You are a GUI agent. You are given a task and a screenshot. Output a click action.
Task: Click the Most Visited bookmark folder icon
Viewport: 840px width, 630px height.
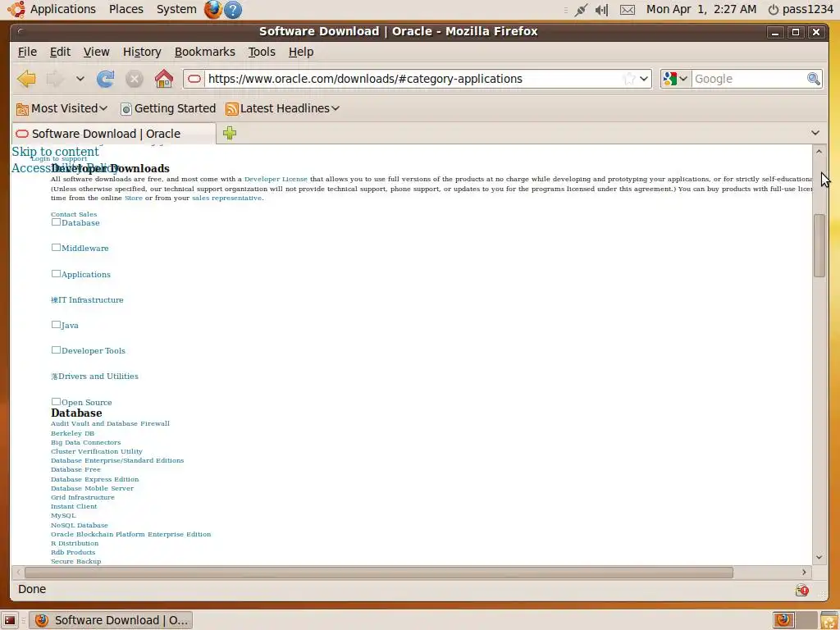(22, 109)
